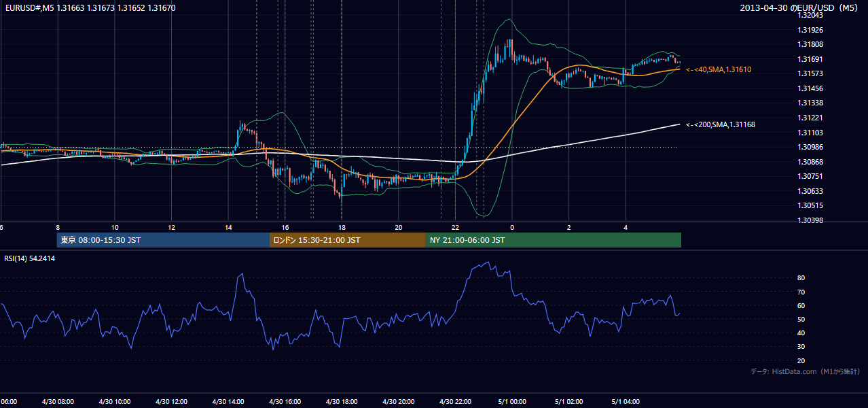Click RSI axis level 20

pyautogui.click(x=801, y=360)
